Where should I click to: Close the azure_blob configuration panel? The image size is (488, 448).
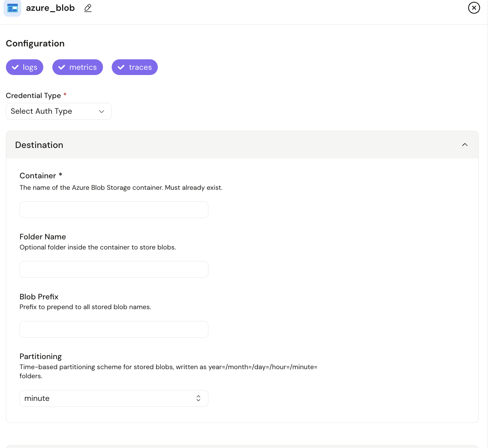coord(474,8)
